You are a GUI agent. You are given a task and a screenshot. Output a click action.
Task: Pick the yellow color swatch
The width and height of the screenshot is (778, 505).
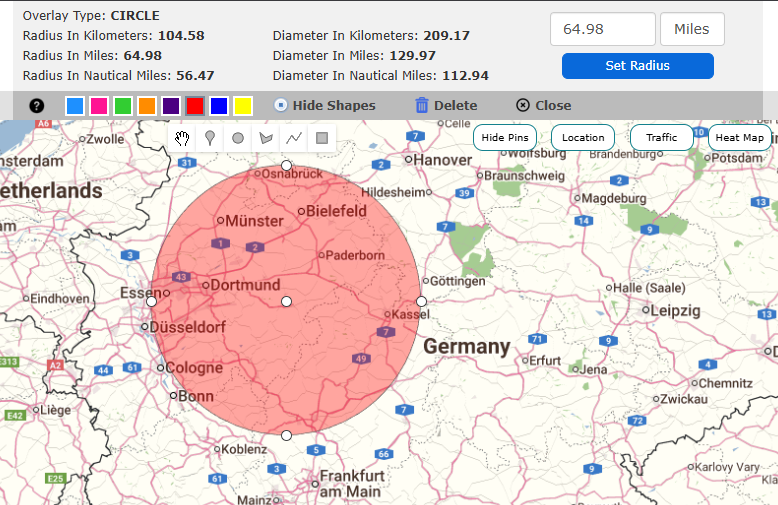[x=243, y=106]
